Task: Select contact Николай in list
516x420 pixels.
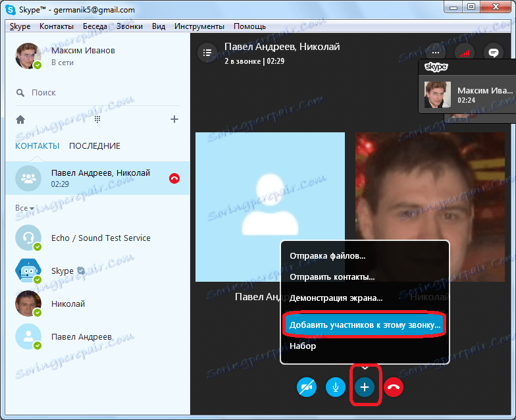Action: tap(97, 303)
